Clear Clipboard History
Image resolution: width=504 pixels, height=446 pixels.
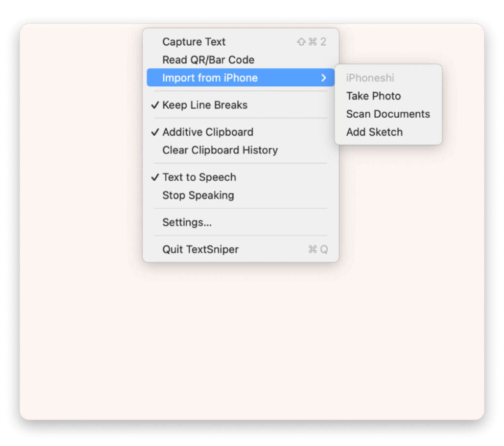(220, 150)
